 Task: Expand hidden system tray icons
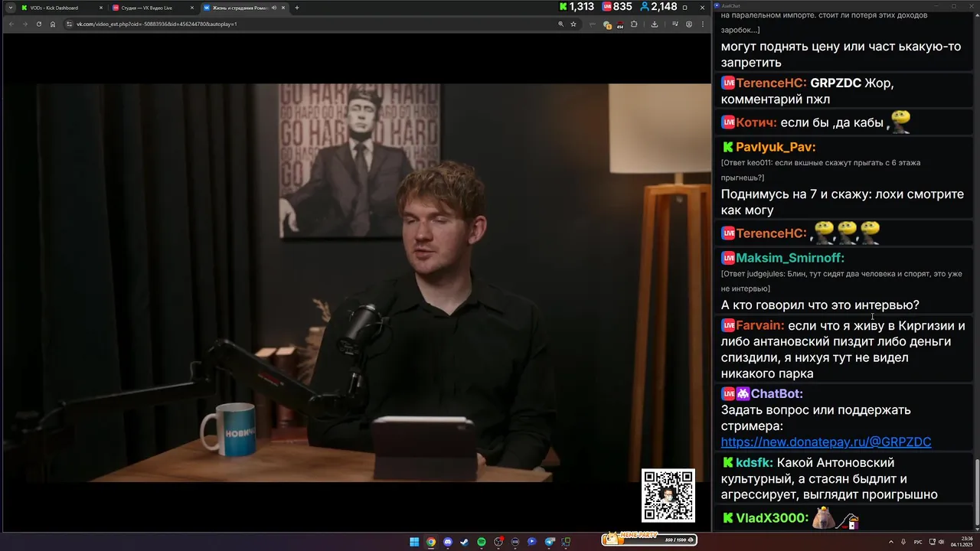coord(891,542)
